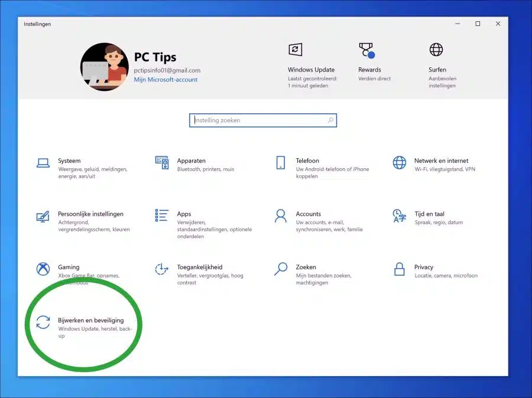Focus the Instelling zoeken search field

click(x=263, y=120)
